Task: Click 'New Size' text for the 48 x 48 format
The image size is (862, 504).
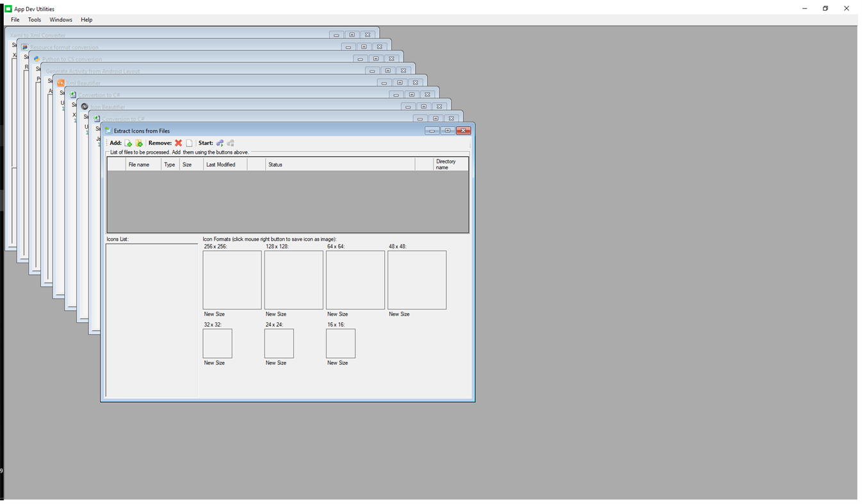Action: pyautogui.click(x=399, y=314)
